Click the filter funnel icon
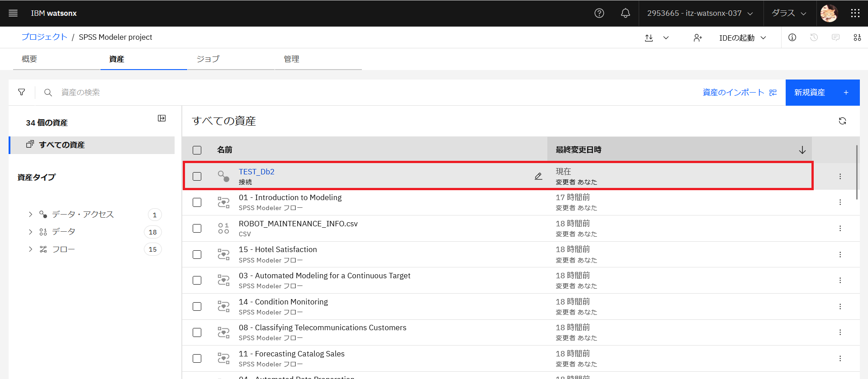This screenshot has height=379, width=868. pos(22,92)
